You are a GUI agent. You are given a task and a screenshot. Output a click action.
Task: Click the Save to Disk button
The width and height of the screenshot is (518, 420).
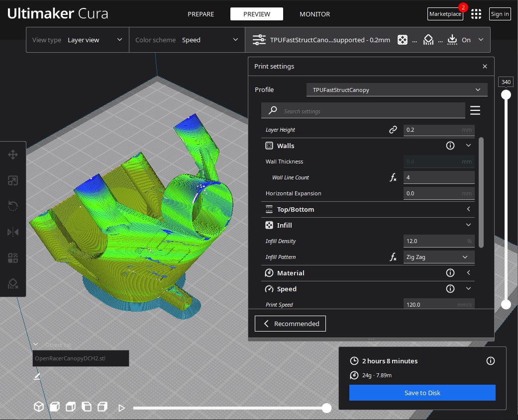click(422, 393)
